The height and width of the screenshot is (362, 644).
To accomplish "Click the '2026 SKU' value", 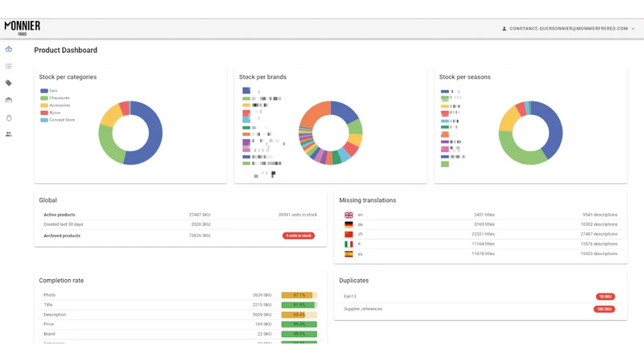I will click(x=200, y=224).
